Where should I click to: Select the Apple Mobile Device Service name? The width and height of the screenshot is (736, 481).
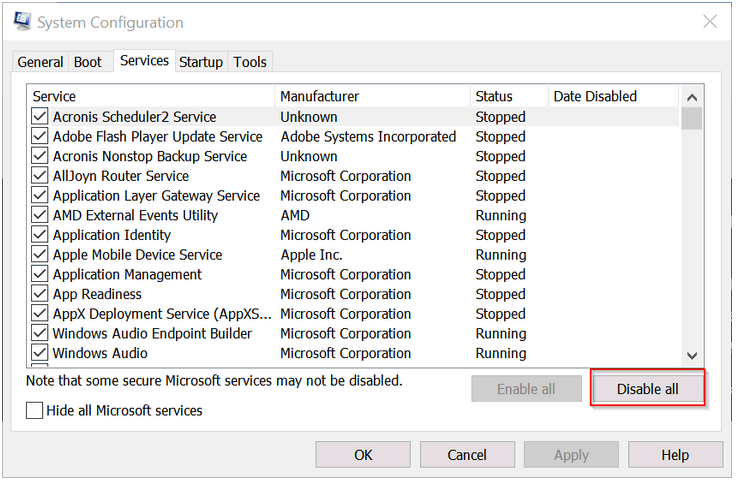[x=138, y=255]
